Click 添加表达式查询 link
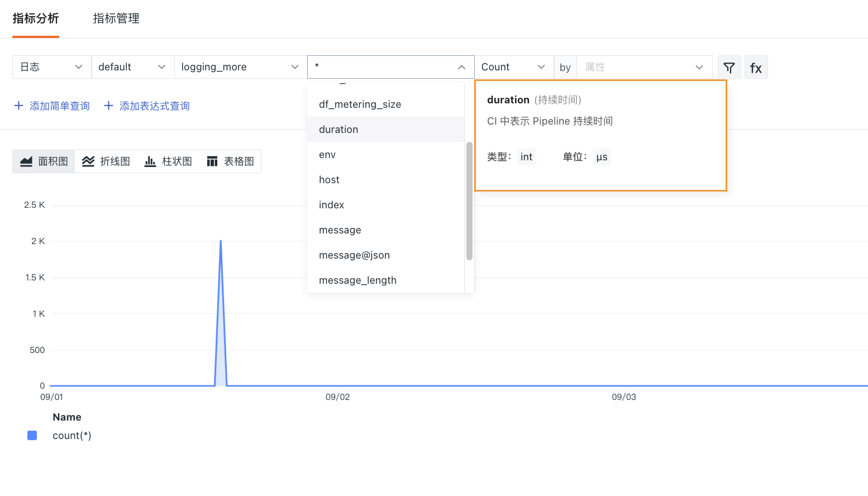 155,106
